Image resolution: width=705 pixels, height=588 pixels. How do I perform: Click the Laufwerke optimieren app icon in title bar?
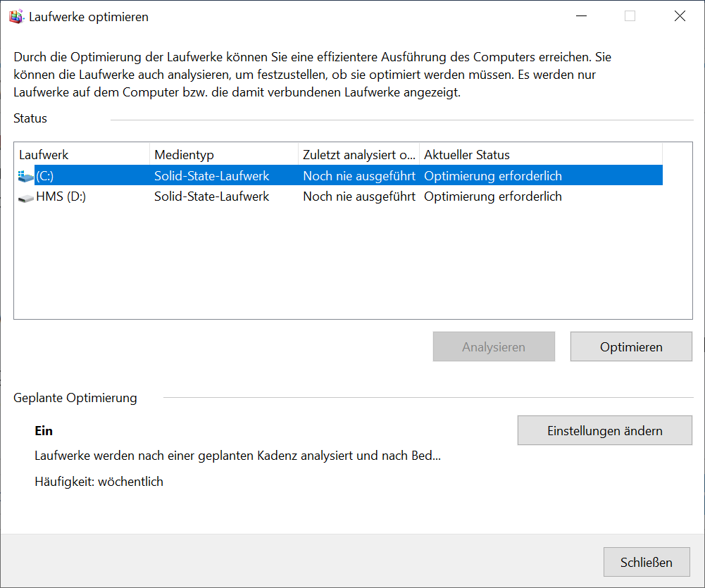tap(15, 17)
